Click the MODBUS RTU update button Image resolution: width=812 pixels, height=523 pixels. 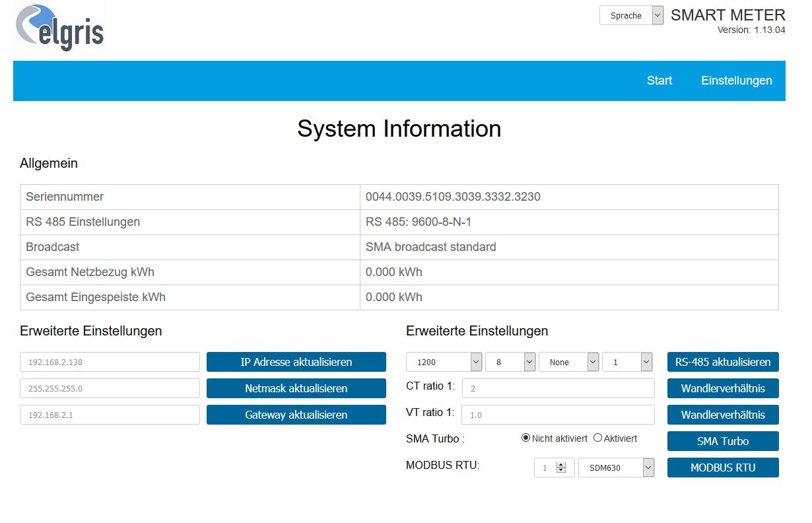tap(723, 468)
